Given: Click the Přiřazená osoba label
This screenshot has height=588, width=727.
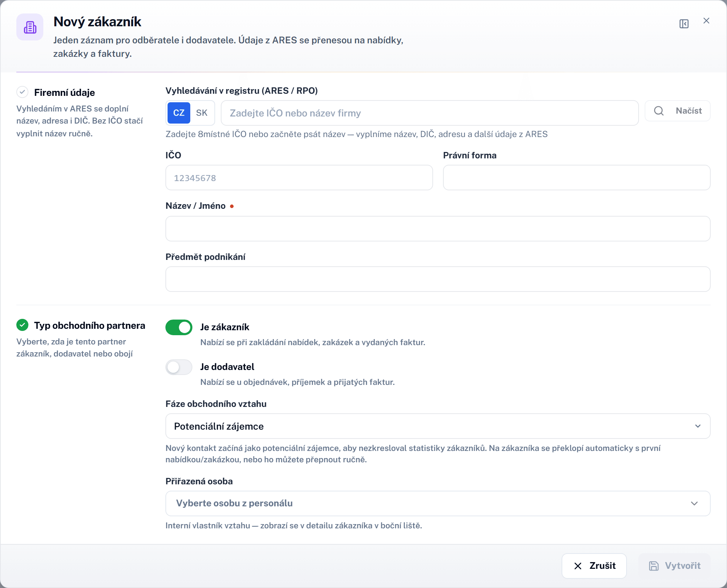Looking at the screenshot, I should click(199, 481).
